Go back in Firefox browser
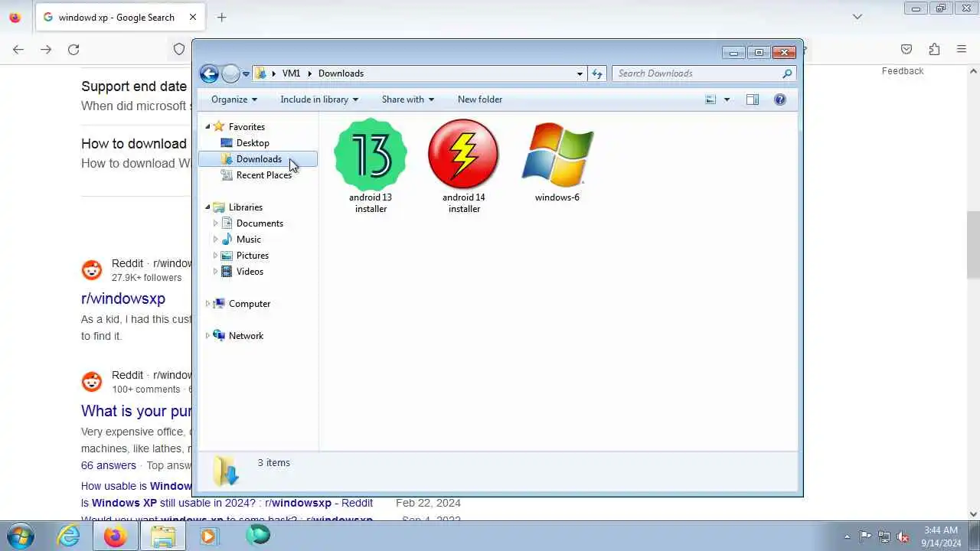980x551 pixels. [x=18, y=49]
